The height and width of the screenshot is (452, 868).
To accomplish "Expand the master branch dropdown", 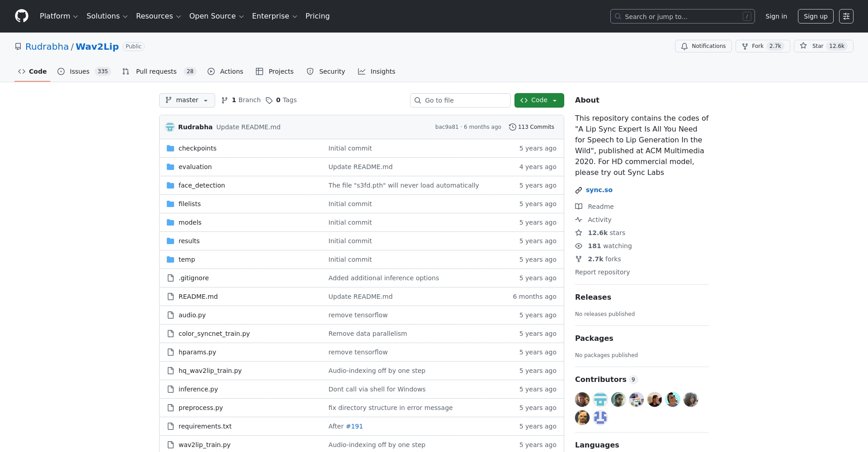I will (x=187, y=100).
